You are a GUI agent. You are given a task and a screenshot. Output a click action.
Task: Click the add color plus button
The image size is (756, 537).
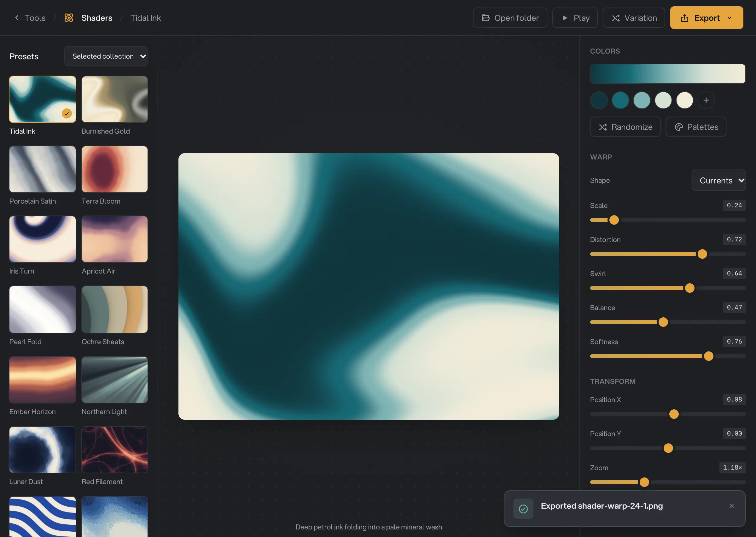[x=706, y=100]
